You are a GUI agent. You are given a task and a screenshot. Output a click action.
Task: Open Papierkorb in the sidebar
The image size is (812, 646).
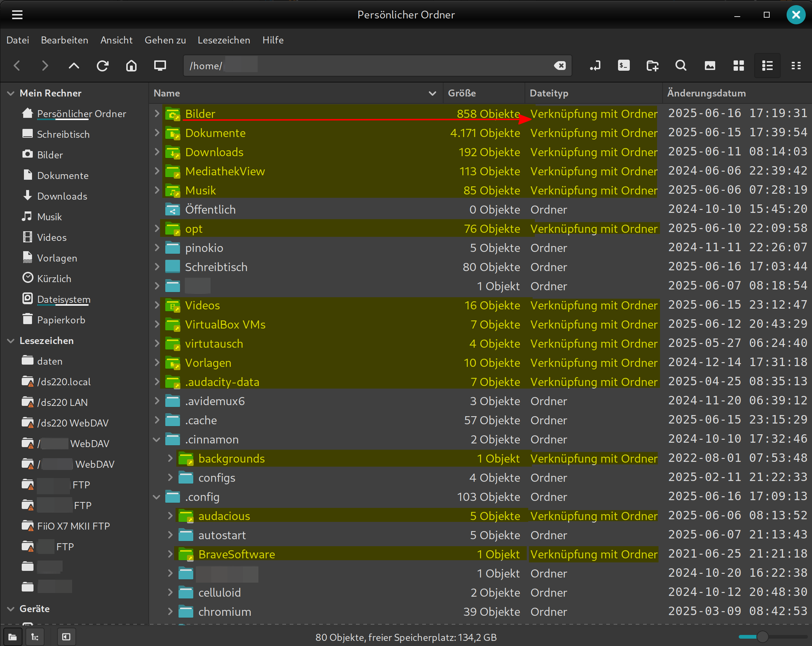click(x=61, y=320)
